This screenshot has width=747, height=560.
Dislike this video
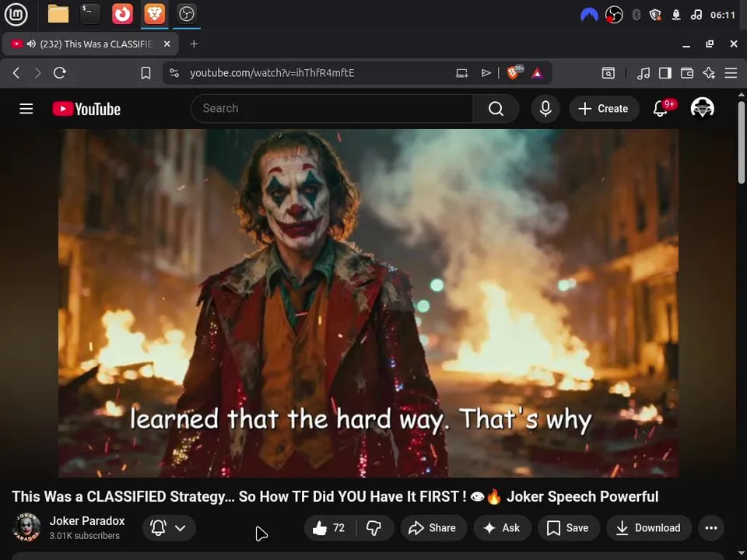pyautogui.click(x=374, y=527)
